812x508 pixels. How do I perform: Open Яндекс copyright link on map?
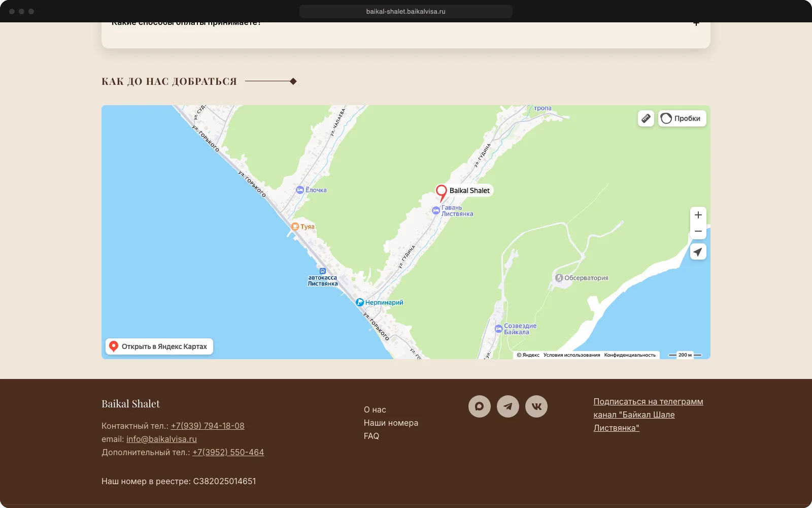(528, 355)
